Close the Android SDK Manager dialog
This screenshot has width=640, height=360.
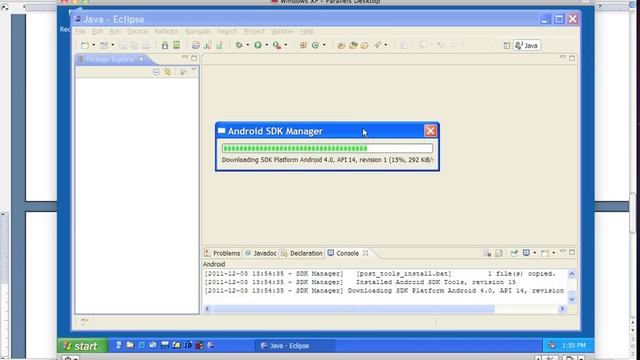click(x=430, y=131)
